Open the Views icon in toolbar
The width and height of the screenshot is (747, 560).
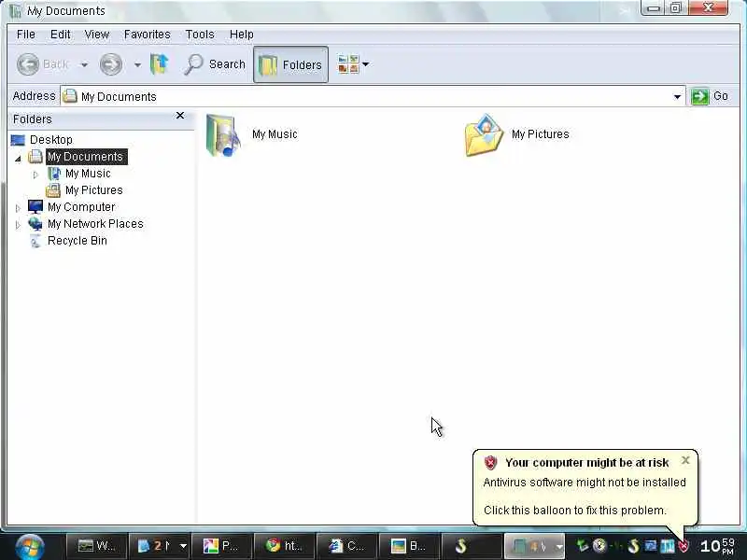348,64
